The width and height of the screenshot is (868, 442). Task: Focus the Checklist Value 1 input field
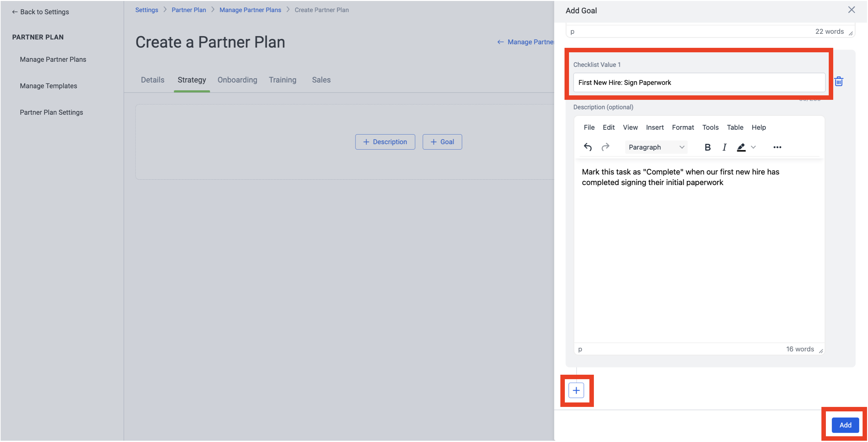(x=699, y=83)
